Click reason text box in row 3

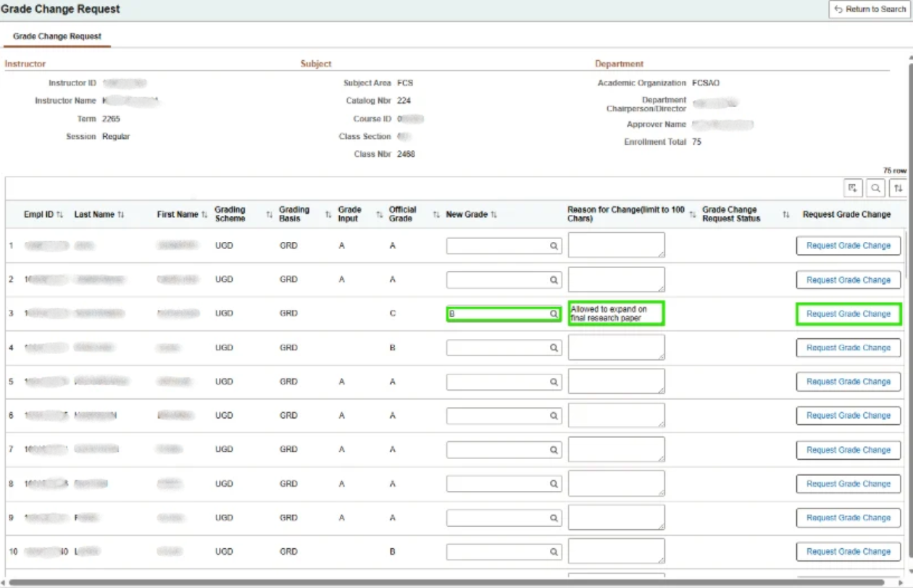pyautogui.click(x=617, y=314)
